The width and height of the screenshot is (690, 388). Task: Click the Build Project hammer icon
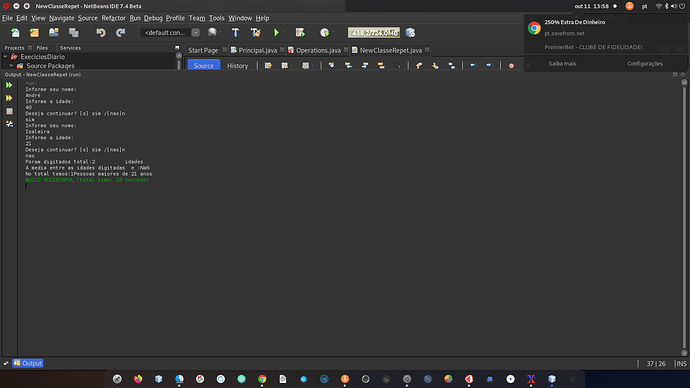pos(235,33)
